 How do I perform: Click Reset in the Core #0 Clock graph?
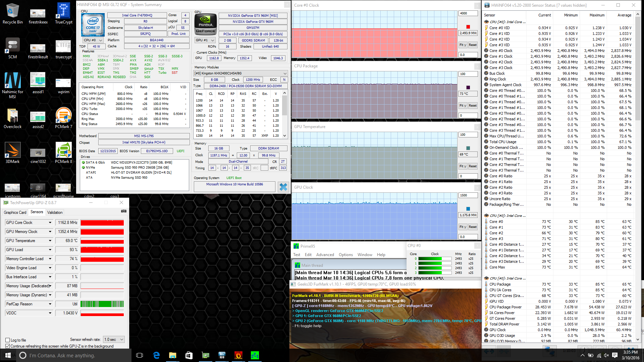[x=473, y=45]
